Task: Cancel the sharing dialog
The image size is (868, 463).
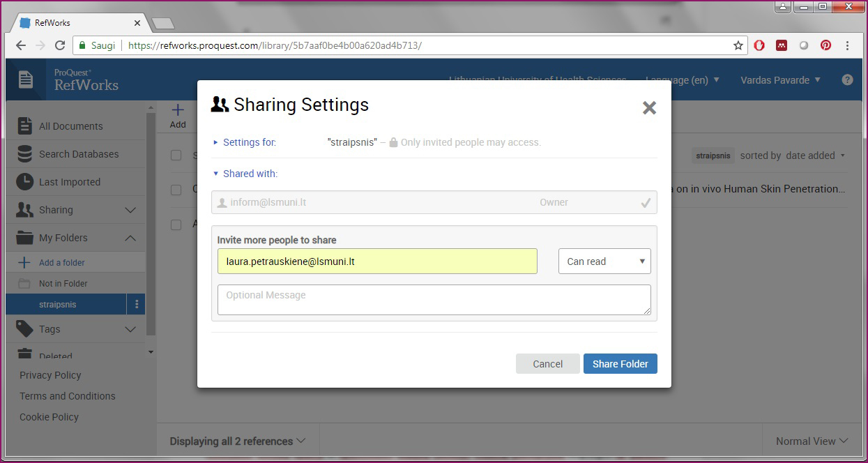Action: (x=547, y=364)
